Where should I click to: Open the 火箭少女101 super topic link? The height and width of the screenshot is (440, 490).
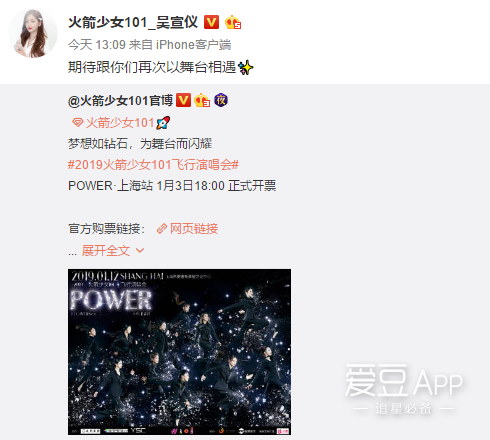coord(120,123)
